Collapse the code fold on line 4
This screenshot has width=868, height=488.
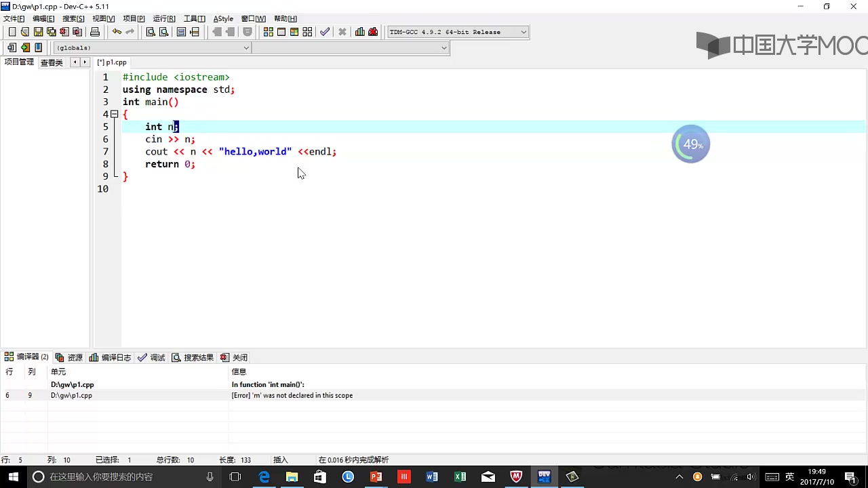(115, 114)
